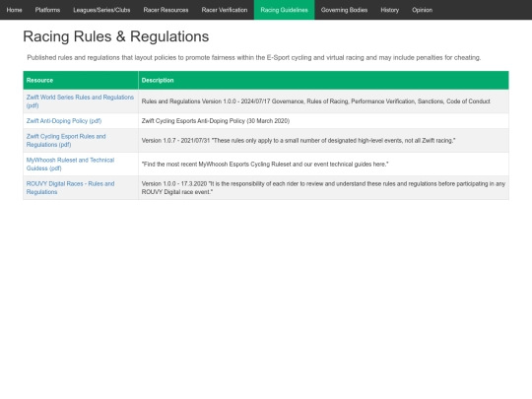Viewport: 532px width, 399px height.
Task: Click the Description column header
Action: point(324,81)
